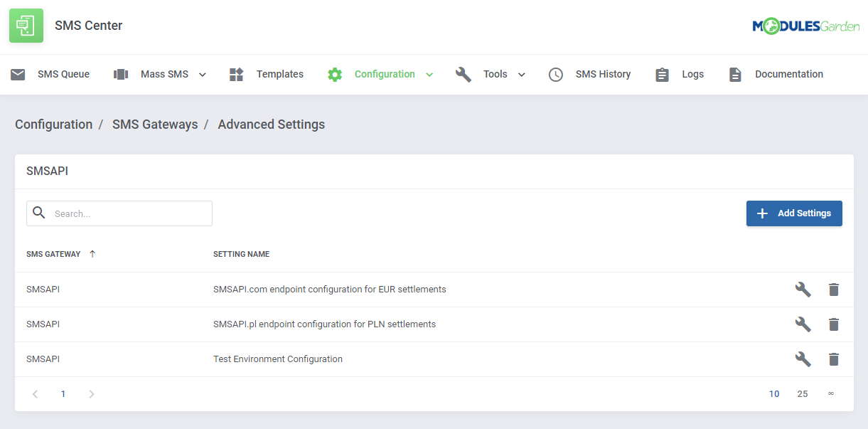Click the Add Settings button
This screenshot has height=429, width=868.
[x=794, y=213]
